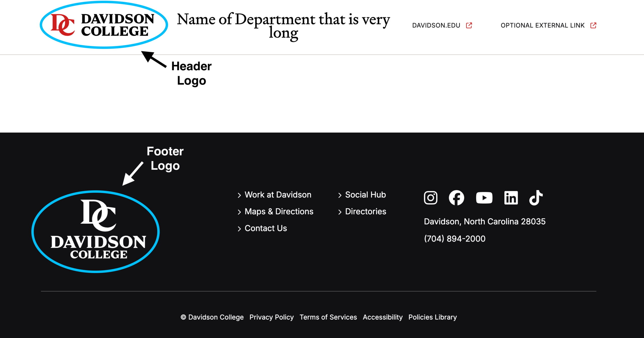Open the Instagram social icon

(x=430, y=198)
